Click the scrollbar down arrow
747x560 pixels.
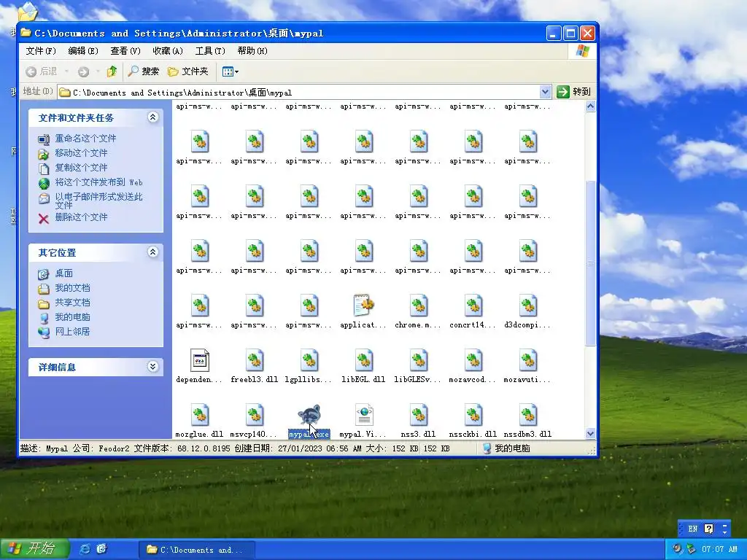point(590,433)
